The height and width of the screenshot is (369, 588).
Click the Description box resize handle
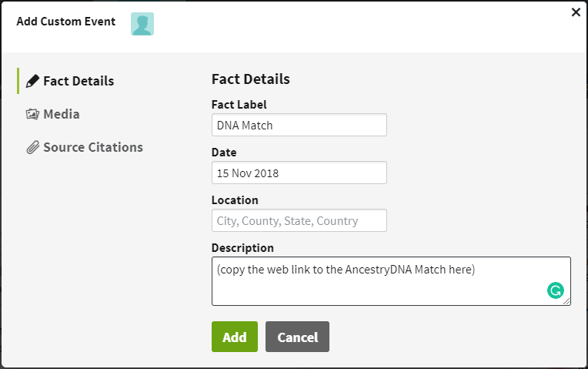coord(567,302)
